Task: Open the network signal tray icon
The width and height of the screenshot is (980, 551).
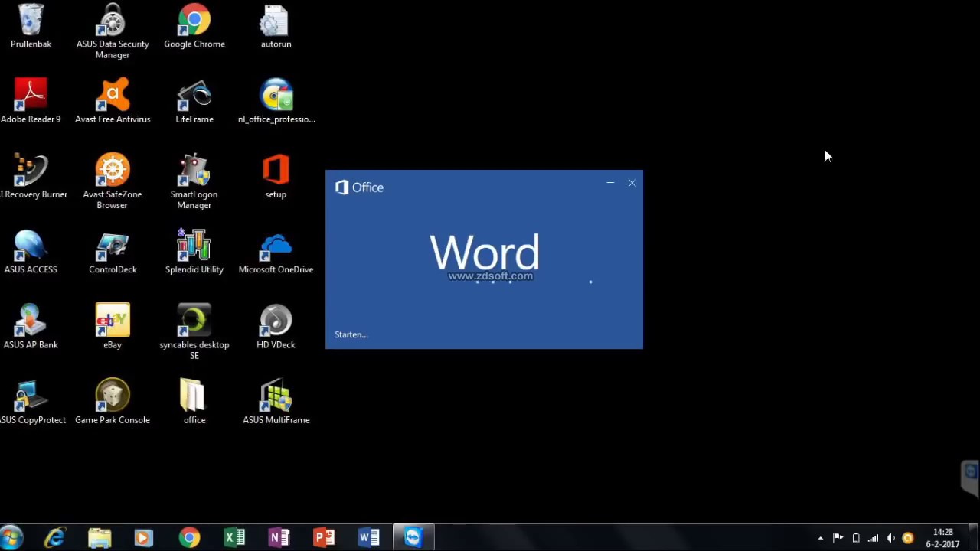Action: [873, 538]
